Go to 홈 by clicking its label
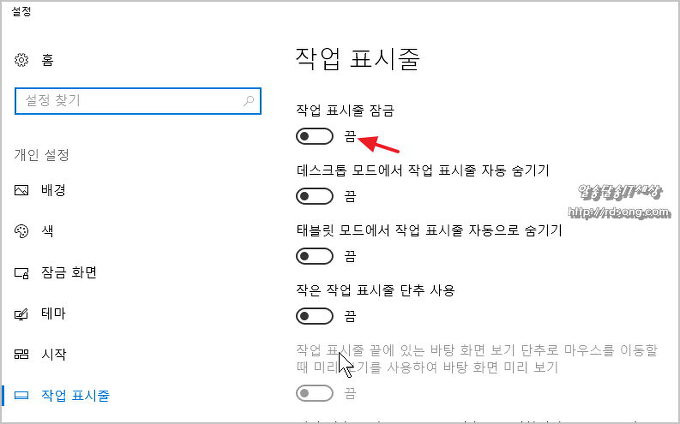Viewport: 680px width, 424px height. coord(47,60)
